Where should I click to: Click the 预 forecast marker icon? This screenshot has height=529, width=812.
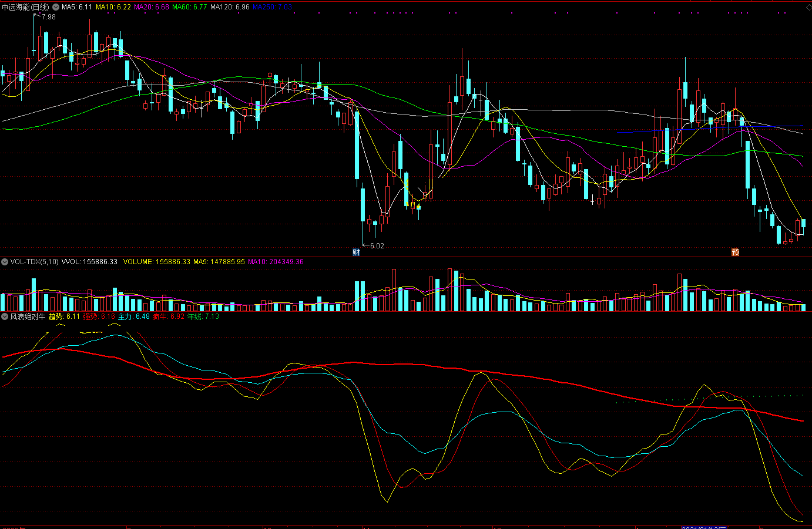[735, 252]
